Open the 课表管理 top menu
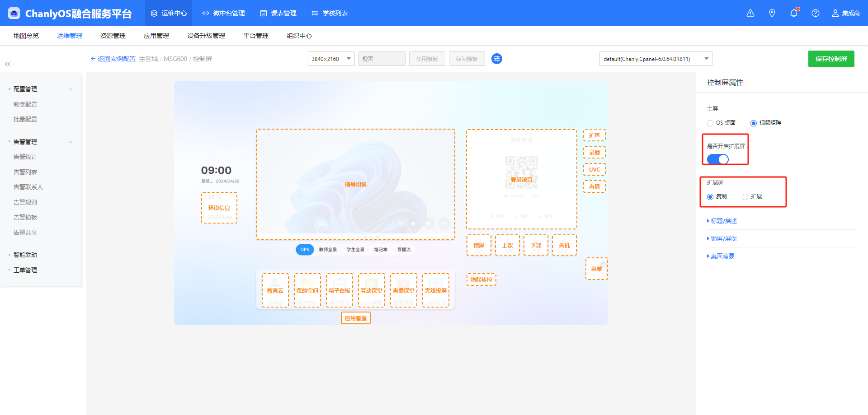Image resolution: width=868 pixels, height=415 pixels. point(278,13)
